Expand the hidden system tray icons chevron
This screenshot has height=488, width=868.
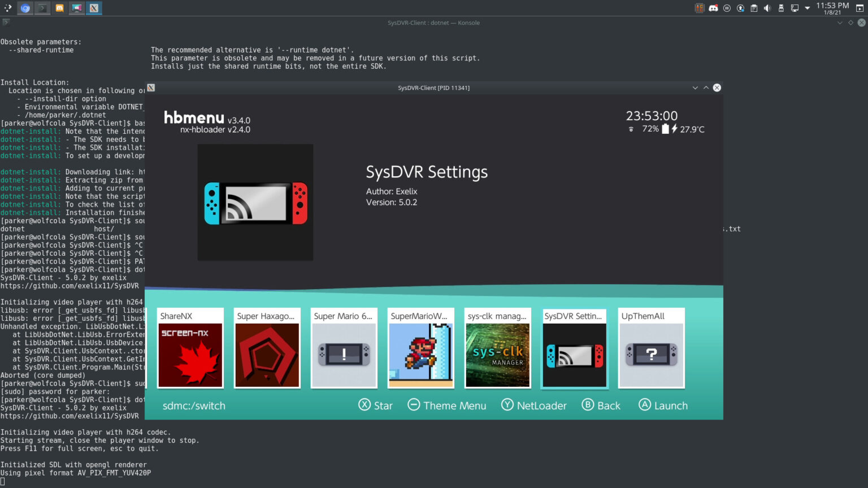click(x=808, y=8)
